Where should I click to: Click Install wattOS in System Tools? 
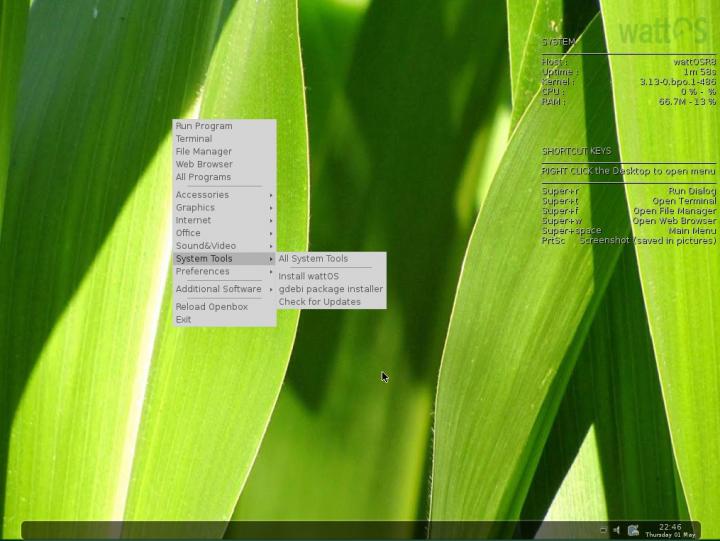(309, 276)
